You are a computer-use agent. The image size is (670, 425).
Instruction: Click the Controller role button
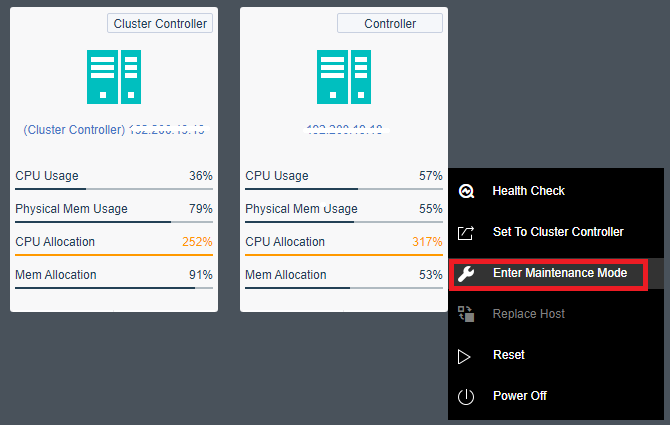tap(390, 23)
